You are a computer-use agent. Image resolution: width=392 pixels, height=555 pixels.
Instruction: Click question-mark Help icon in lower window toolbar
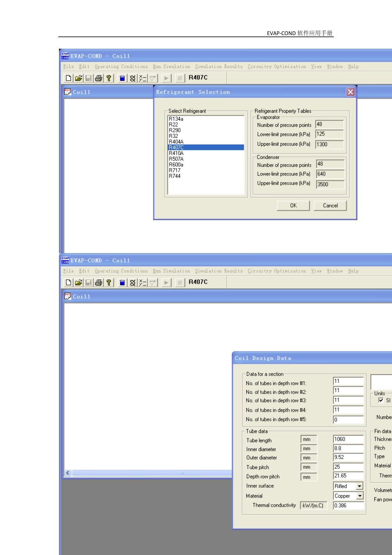(109, 282)
